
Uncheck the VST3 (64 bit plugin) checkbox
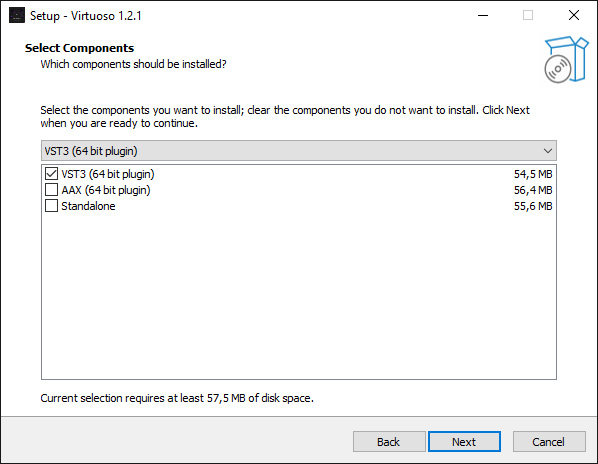click(x=51, y=174)
